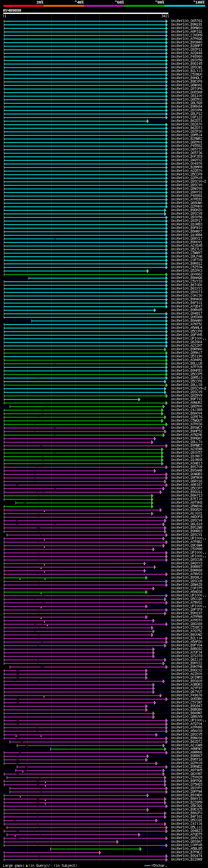Open hit label UniRef100_O65761
Image resolution: width=208 pixels, height=868 pixels.
187,21
